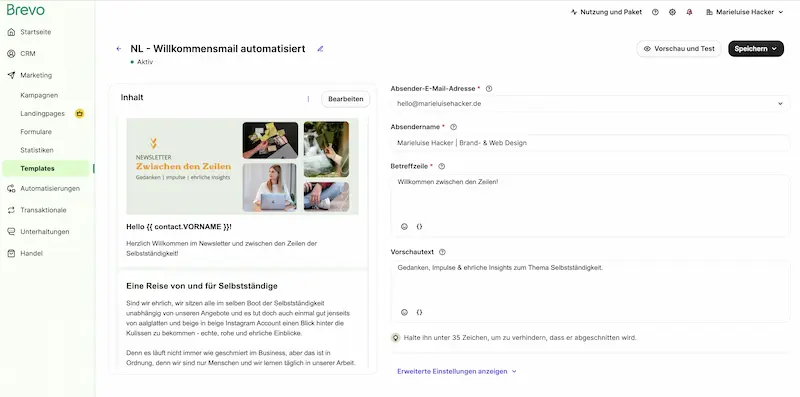Go back using the left arrow

pos(119,49)
